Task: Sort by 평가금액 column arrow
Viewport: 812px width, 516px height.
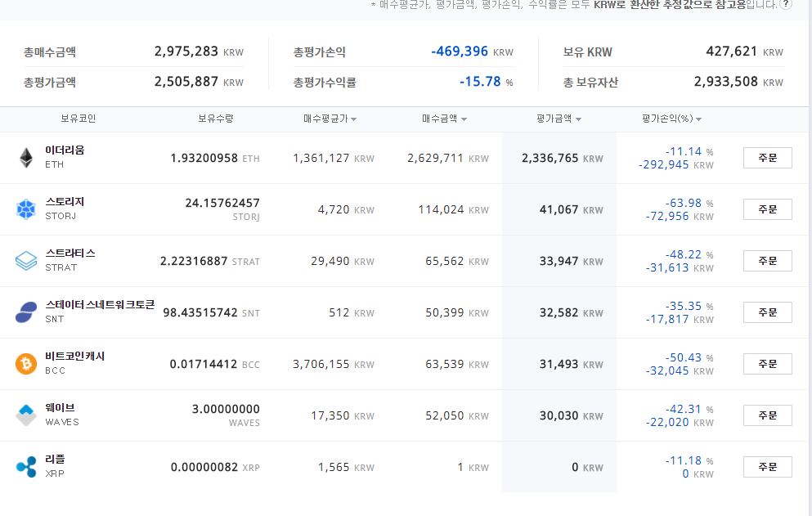Action: point(578,119)
